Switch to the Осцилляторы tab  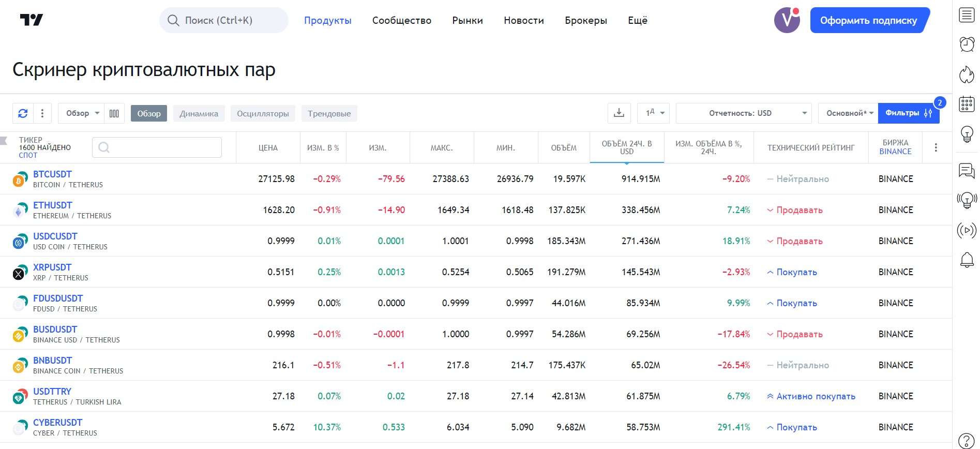263,113
